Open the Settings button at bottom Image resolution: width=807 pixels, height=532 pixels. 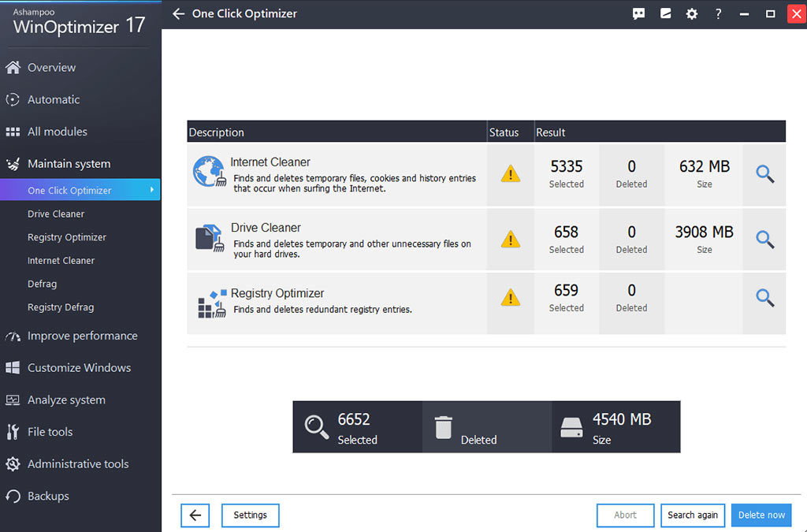coord(250,515)
